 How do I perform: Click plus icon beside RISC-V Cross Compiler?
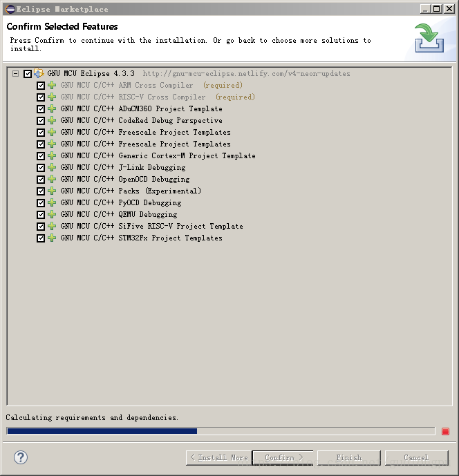click(x=52, y=97)
